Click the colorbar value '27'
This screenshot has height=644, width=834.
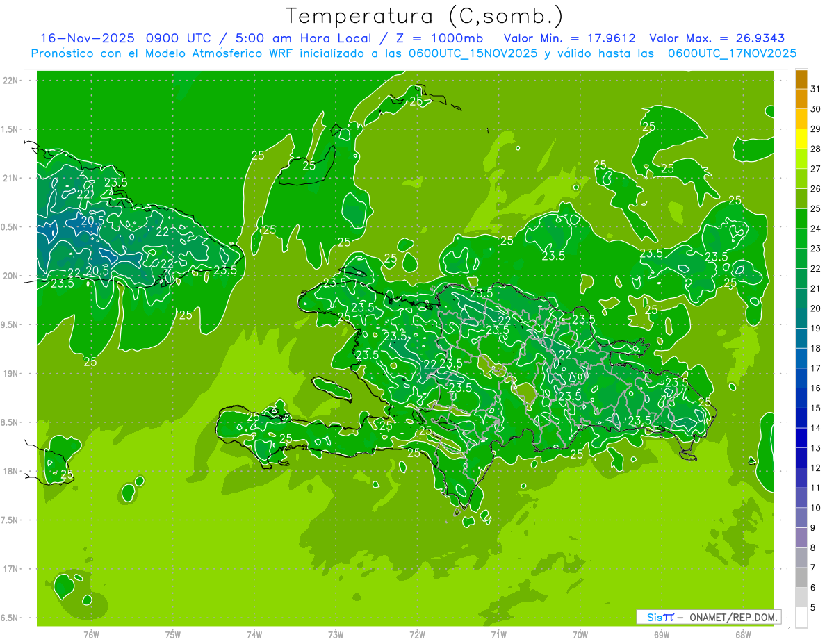pyautogui.click(x=816, y=169)
